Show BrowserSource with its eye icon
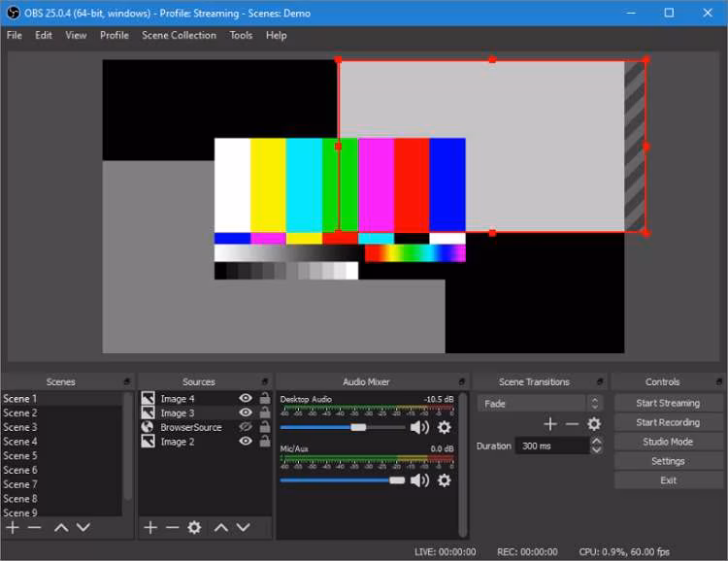 coord(246,427)
